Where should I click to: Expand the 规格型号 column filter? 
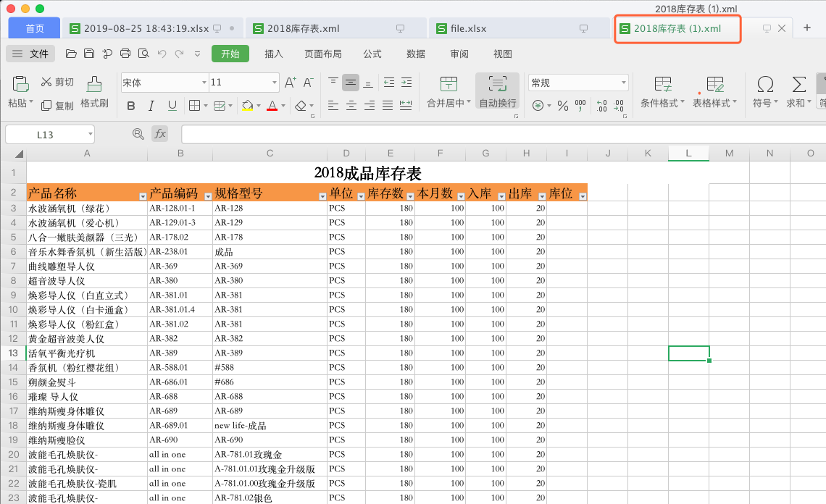click(x=322, y=196)
